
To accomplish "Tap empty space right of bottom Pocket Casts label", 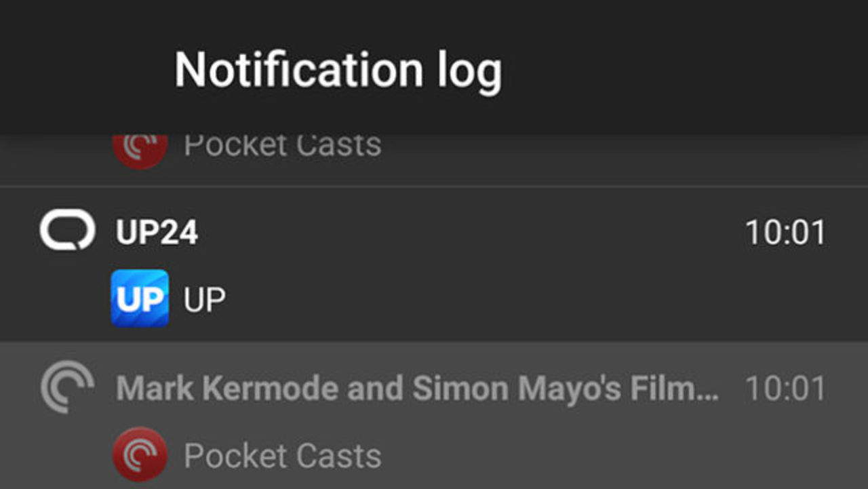I will 597,455.
